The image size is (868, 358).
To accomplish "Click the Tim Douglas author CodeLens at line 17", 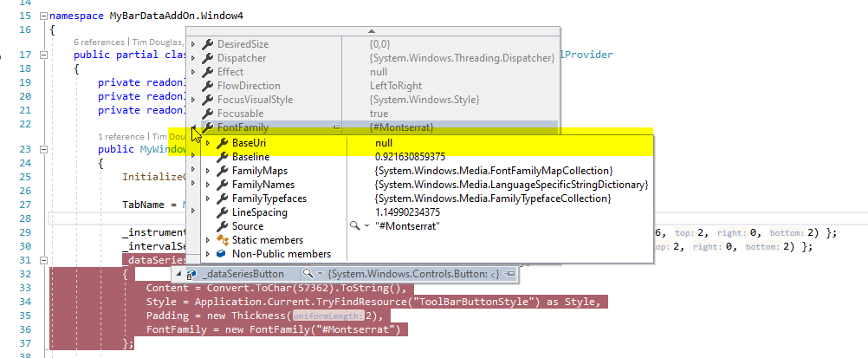I will [158, 42].
